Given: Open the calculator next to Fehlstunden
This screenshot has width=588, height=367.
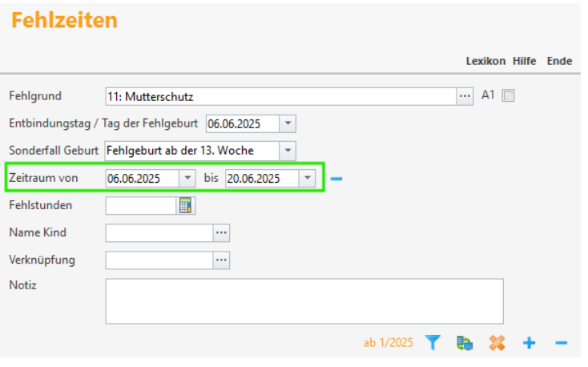Looking at the screenshot, I should pyautogui.click(x=186, y=206).
